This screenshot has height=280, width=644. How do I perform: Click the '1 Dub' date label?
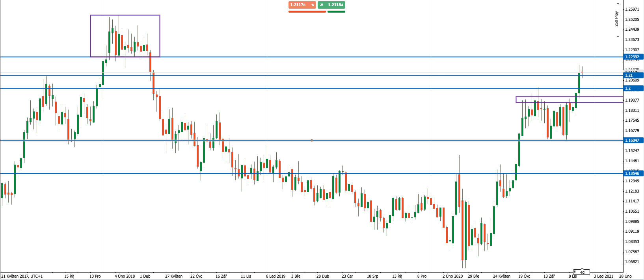click(x=145, y=276)
